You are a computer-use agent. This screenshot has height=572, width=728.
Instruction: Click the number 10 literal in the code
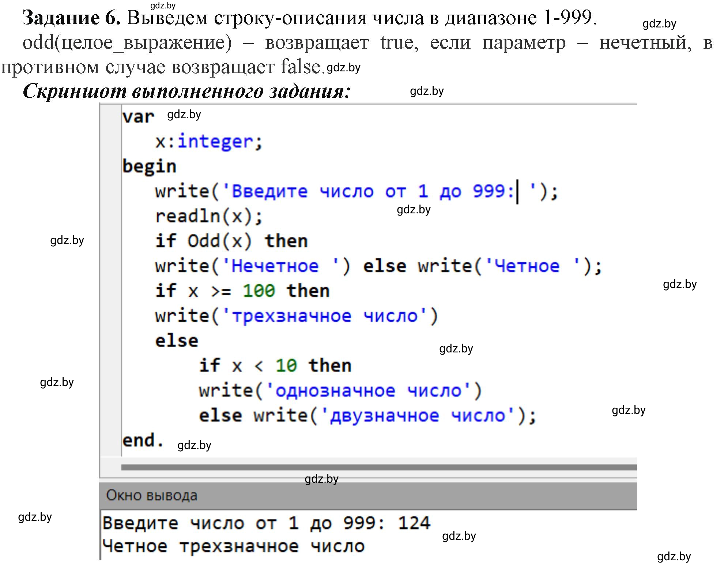[x=286, y=366]
